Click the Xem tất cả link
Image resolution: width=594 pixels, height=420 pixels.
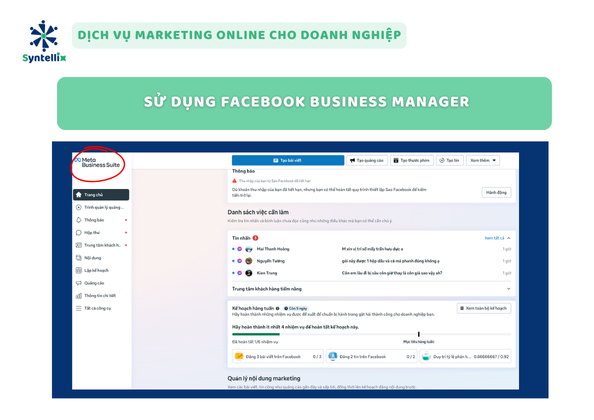pos(494,238)
